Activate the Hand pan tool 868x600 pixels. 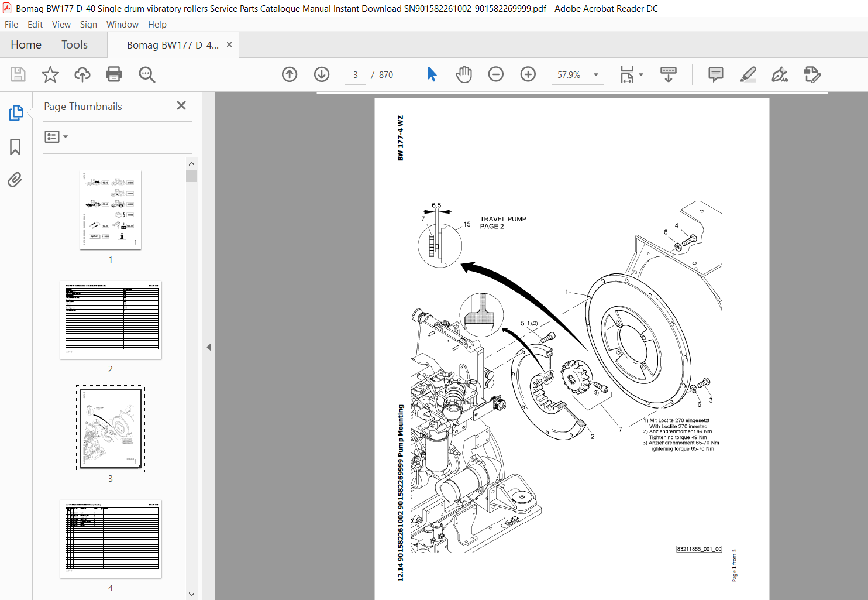[x=464, y=74]
